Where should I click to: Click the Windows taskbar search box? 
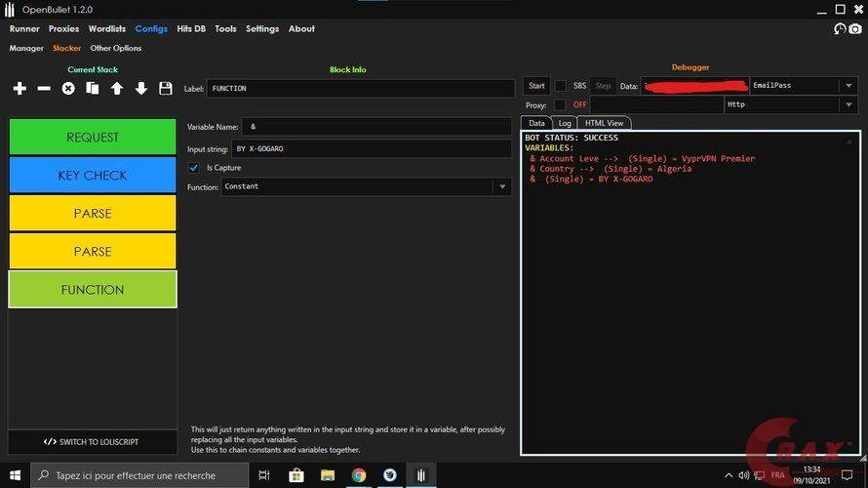tap(139, 475)
